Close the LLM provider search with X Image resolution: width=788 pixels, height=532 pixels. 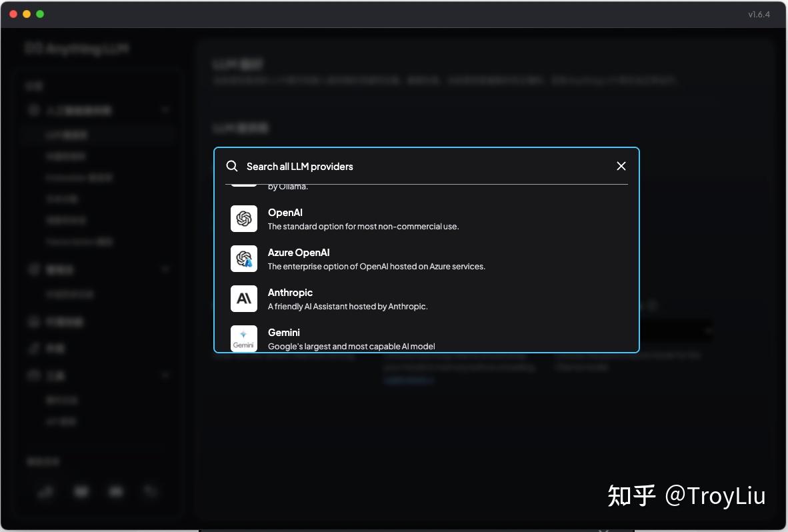[621, 166]
